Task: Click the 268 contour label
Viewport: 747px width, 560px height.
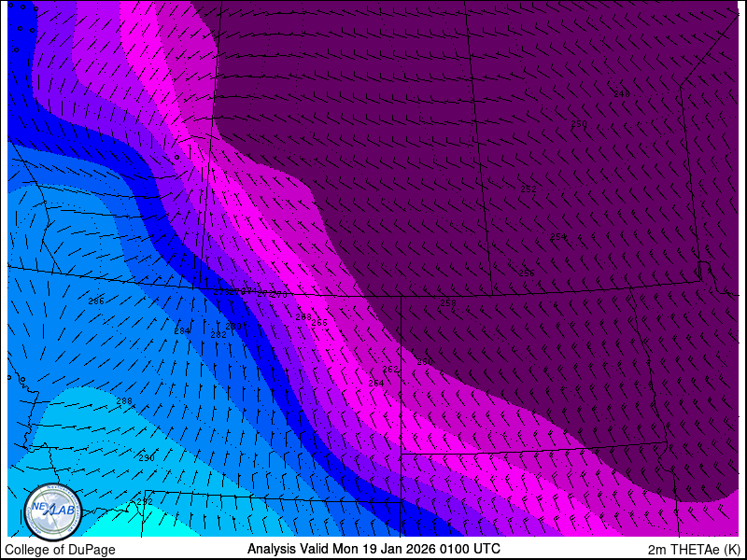Action: (303, 316)
